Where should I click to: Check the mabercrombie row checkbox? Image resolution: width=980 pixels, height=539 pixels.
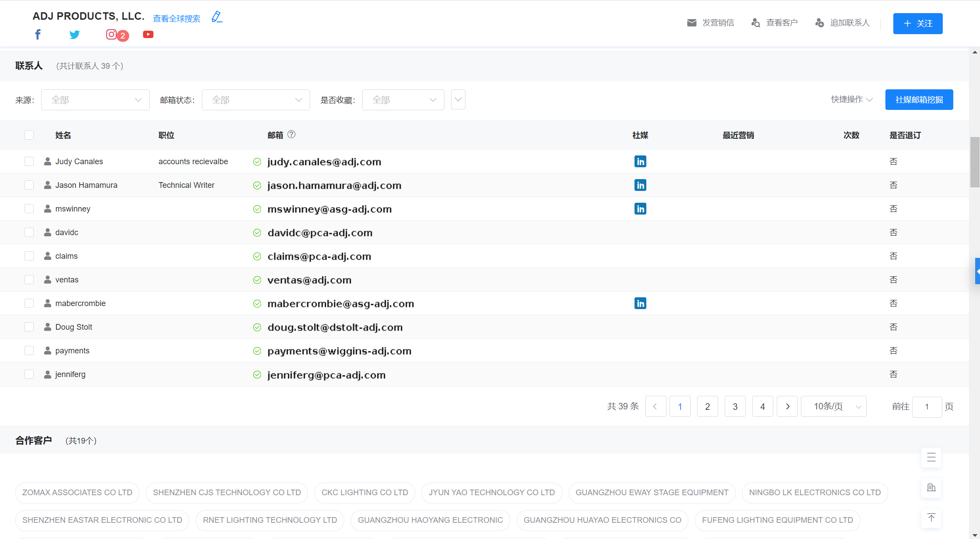tap(29, 303)
